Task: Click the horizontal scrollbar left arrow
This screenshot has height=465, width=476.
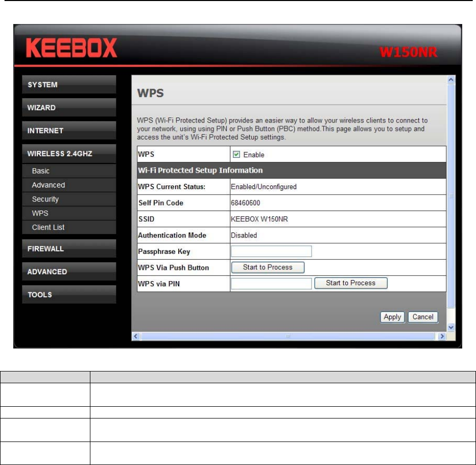Action: 136,336
